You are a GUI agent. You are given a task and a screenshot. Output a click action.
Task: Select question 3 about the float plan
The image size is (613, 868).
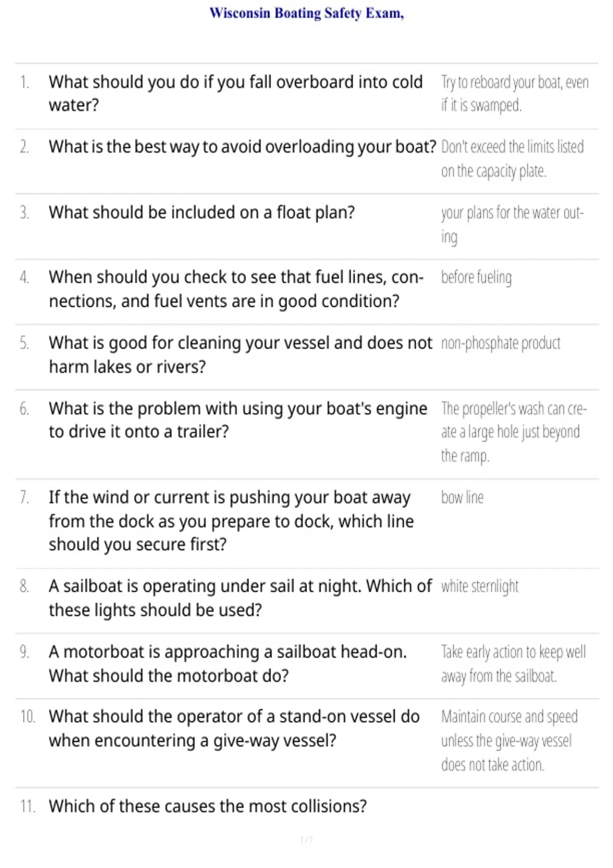coord(202,212)
